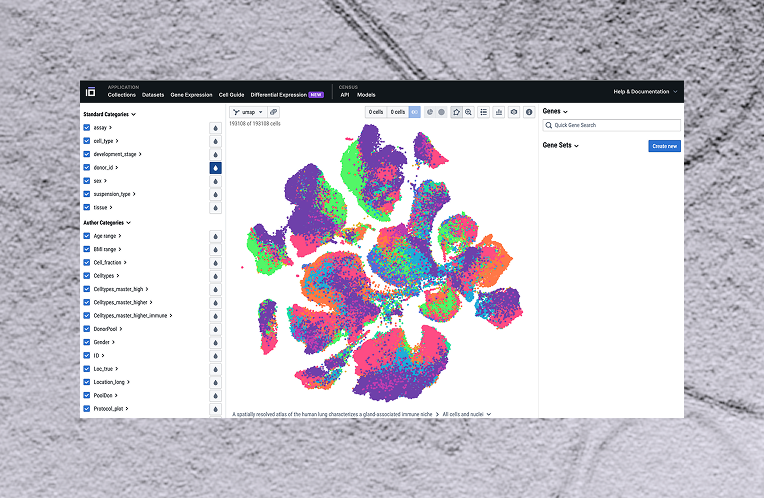Select the lasso selection tool
Image resolution: width=764 pixels, height=498 pixels.
(x=455, y=112)
